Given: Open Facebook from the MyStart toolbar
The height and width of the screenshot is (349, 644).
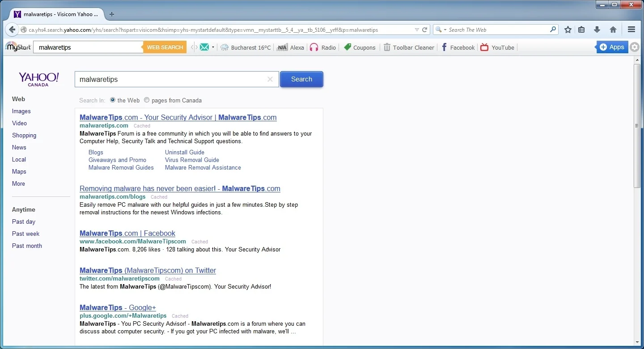Looking at the screenshot, I should pyautogui.click(x=458, y=47).
